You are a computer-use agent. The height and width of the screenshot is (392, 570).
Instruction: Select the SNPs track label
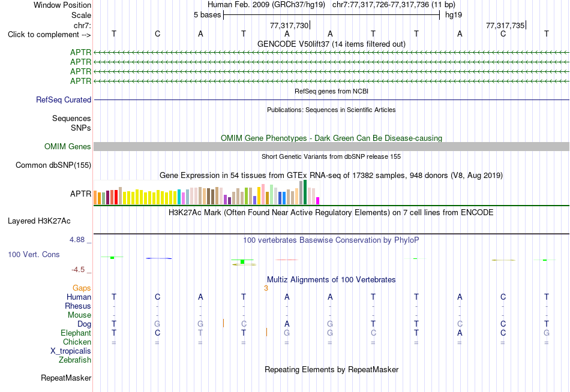81,128
